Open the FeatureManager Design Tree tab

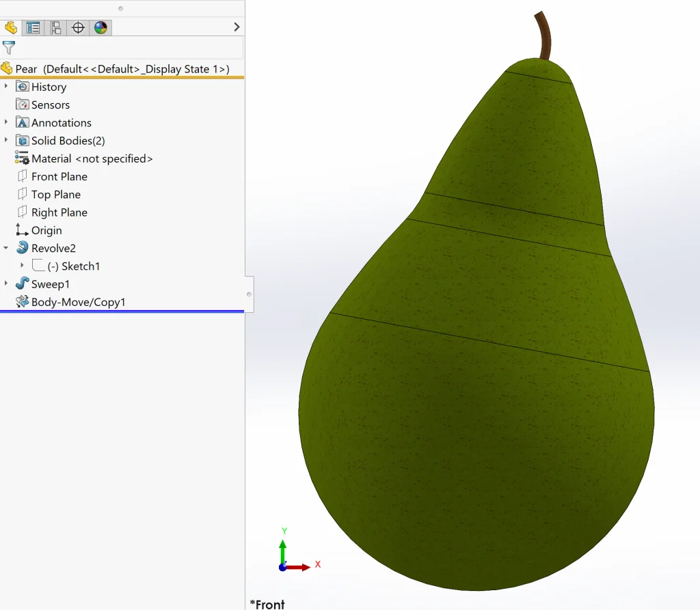(11, 27)
